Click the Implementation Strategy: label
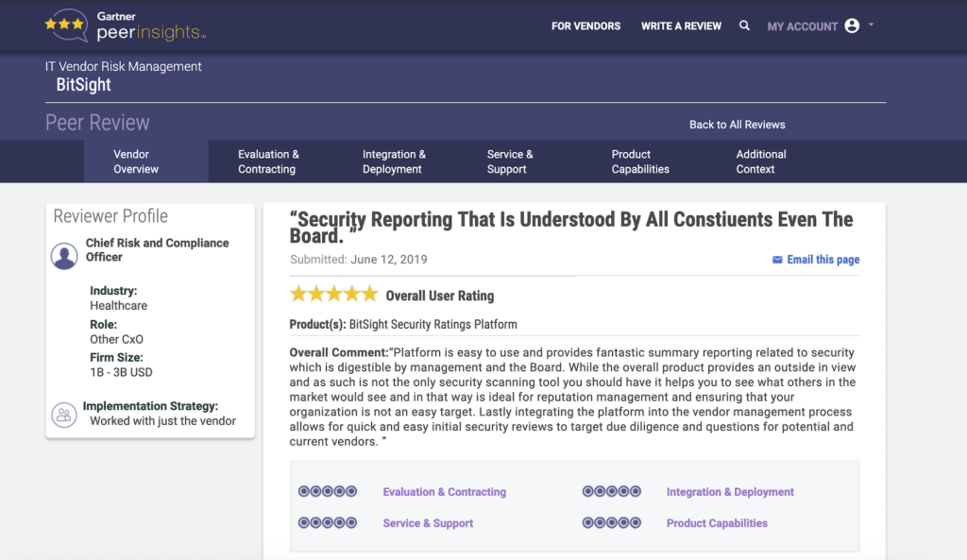This screenshot has height=560, width=967. tap(150, 406)
